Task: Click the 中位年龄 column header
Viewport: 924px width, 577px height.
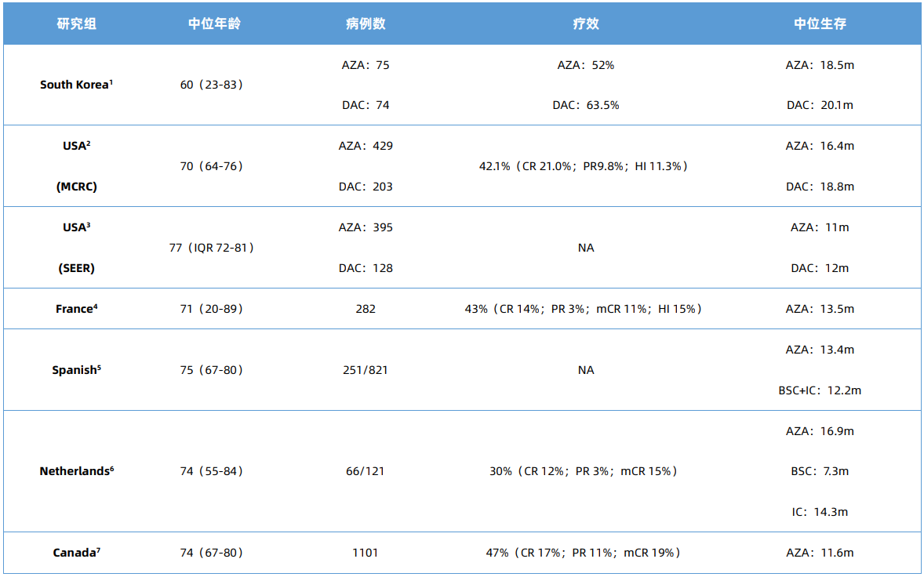Action: click(x=214, y=24)
